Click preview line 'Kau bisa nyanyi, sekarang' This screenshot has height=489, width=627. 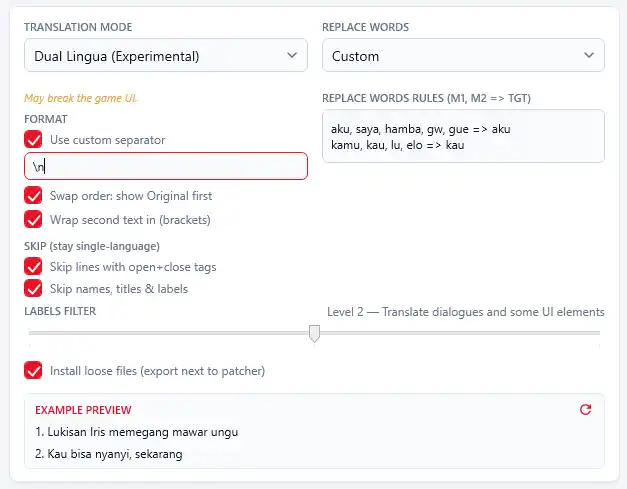(109, 454)
